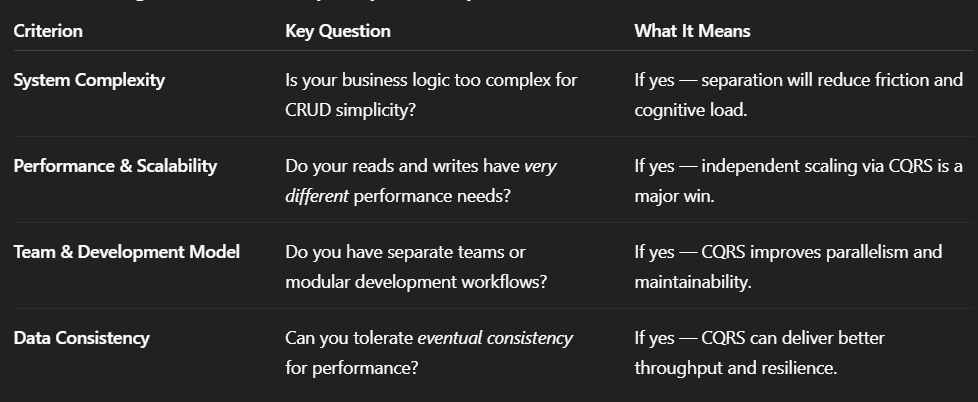Click the italic 'eventual consistency' phrase
978x402 pixels.
coord(495,338)
